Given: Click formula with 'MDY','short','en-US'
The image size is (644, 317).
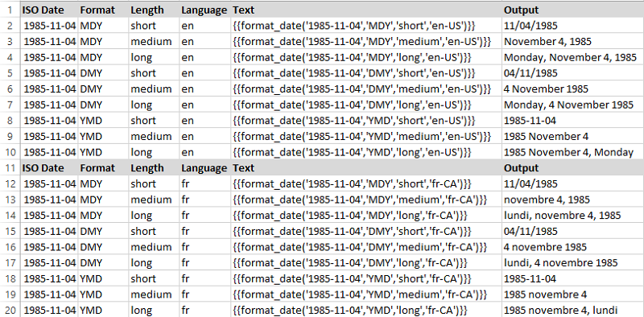Looking at the screenshot, I should (366, 26).
